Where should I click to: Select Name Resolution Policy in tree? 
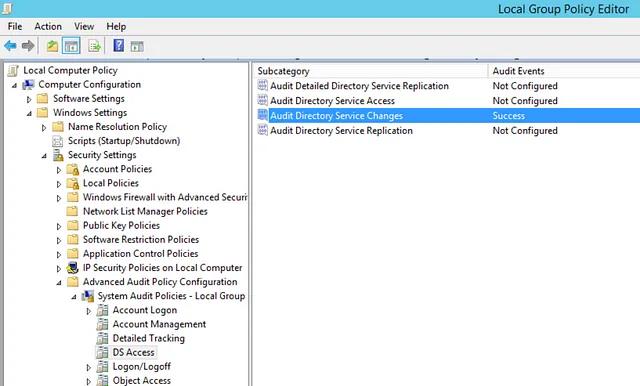click(118, 127)
